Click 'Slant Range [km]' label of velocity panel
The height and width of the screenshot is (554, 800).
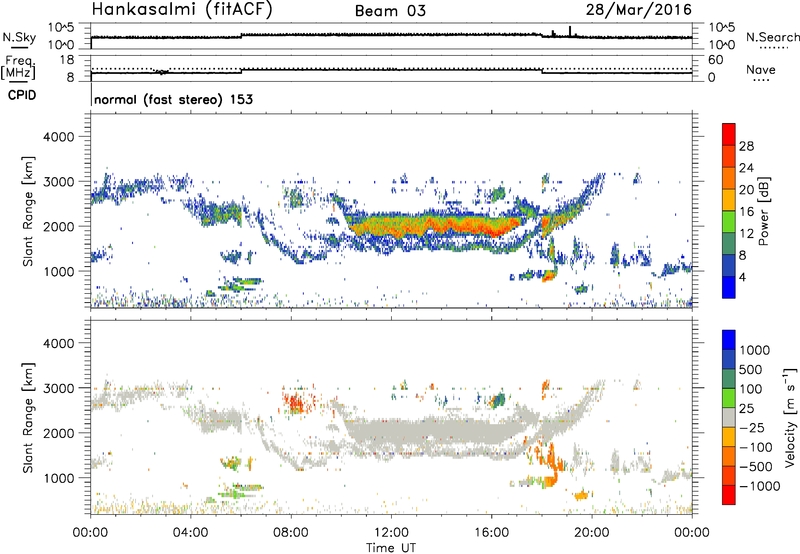pos(28,417)
